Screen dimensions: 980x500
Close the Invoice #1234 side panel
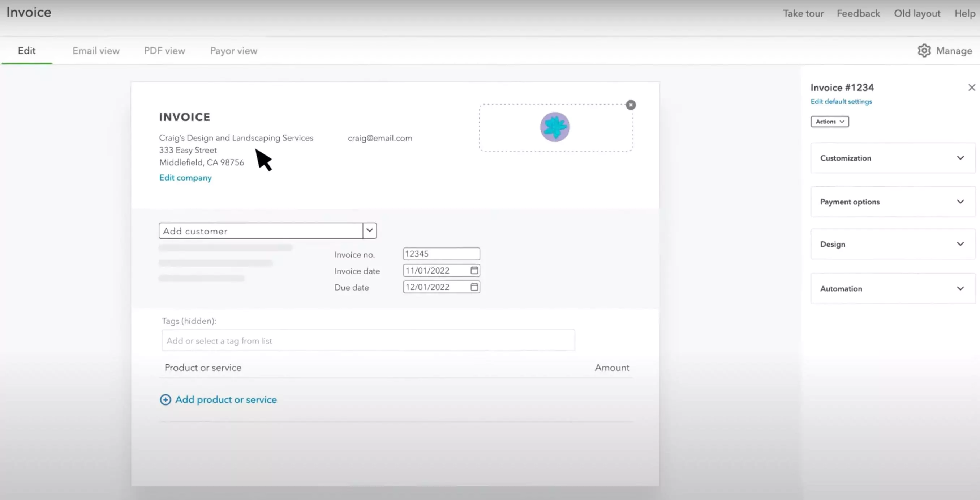(x=972, y=88)
